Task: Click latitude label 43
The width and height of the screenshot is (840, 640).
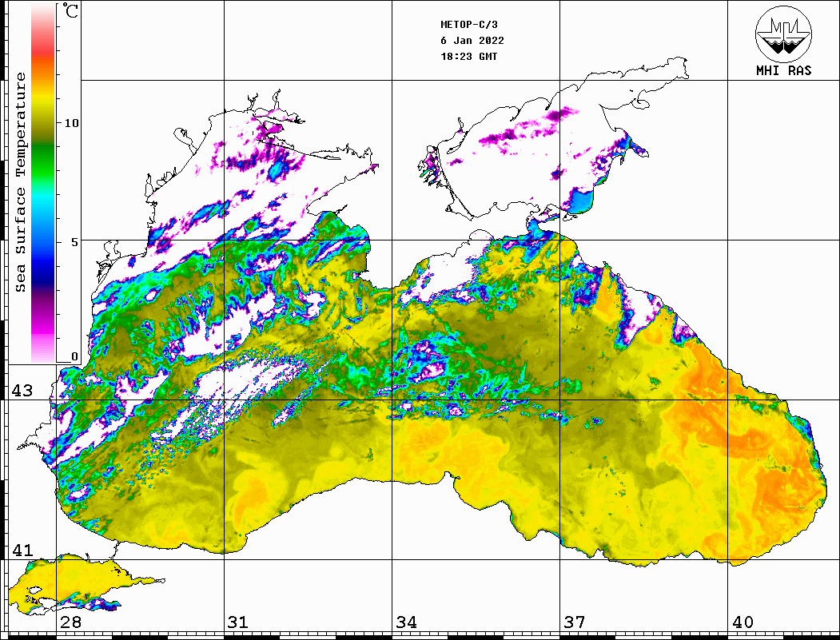Action: point(22,391)
